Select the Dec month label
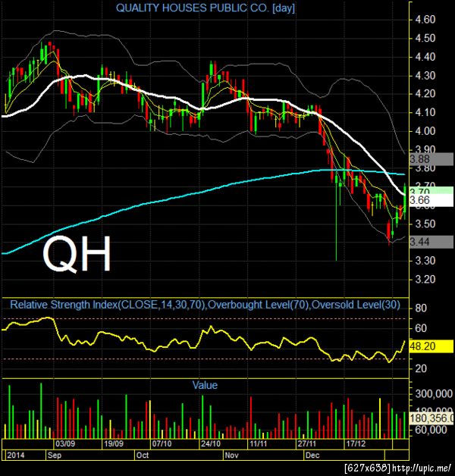Image resolution: width=455 pixels, height=476 pixels. click(312, 455)
